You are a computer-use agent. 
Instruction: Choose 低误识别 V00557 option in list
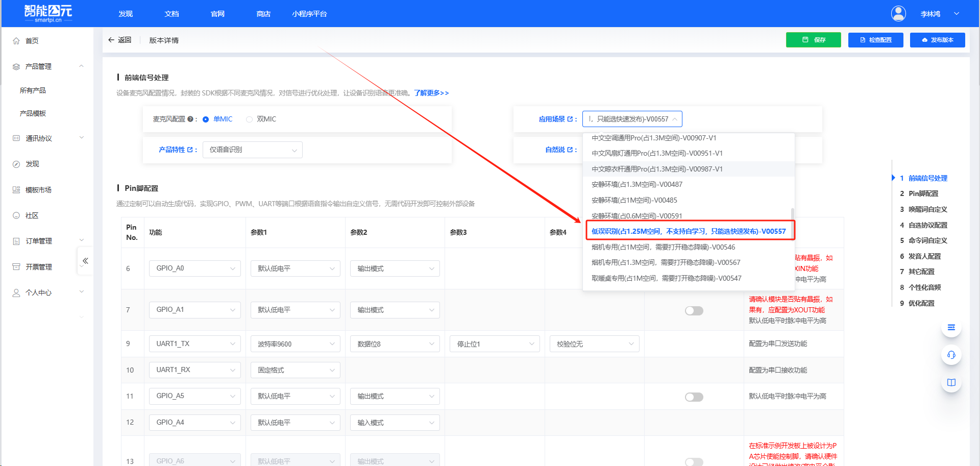[688, 231]
